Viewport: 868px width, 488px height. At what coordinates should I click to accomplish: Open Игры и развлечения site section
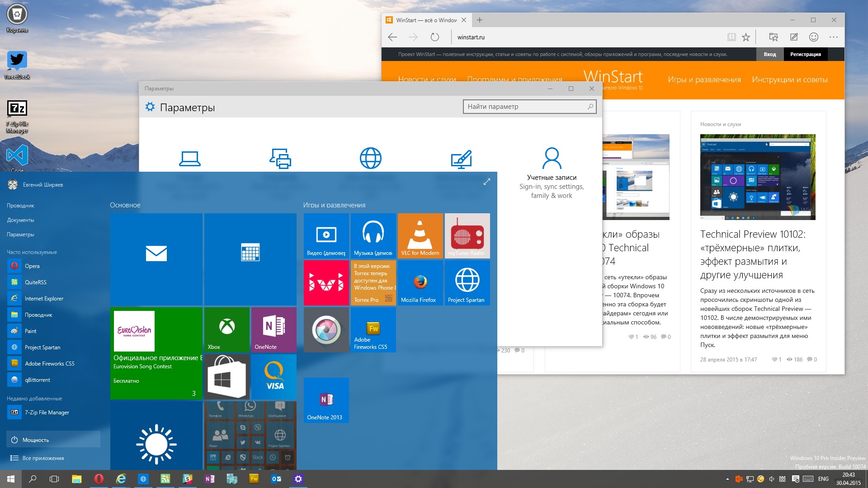tap(704, 80)
